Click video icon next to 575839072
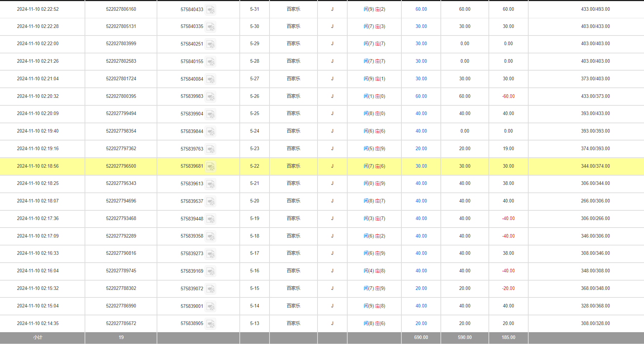Image resolution: width=644 pixels, height=344 pixels. click(x=211, y=289)
